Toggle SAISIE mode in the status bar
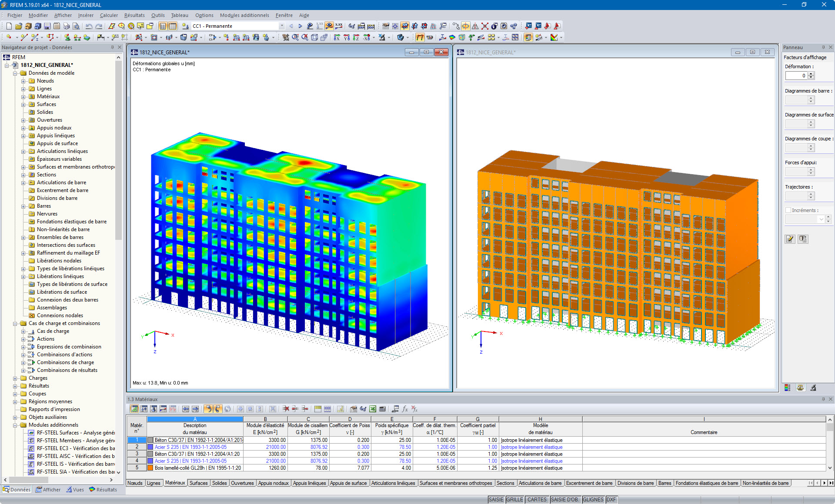The width and height of the screenshot is (835, 504). [x=495, y=499]
